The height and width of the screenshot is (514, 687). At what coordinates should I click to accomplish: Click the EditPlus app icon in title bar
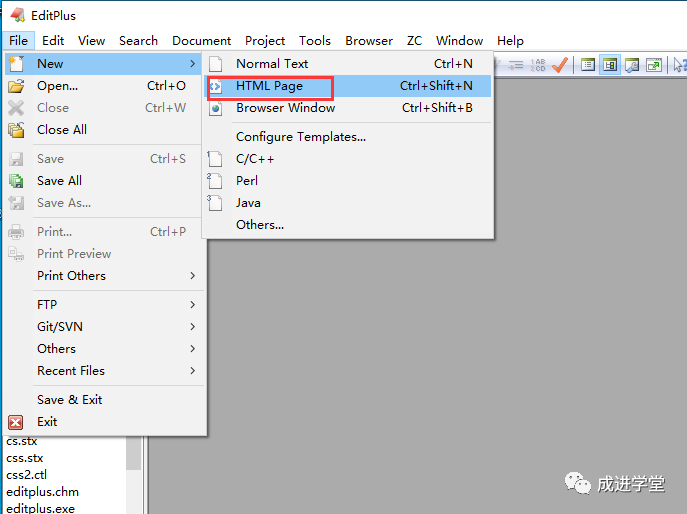click(18, 15)
